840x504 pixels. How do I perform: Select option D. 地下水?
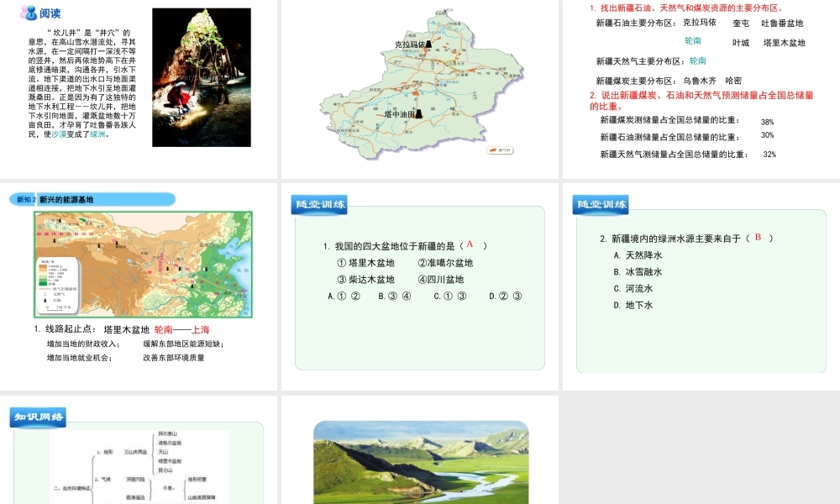tap(633, 305)
